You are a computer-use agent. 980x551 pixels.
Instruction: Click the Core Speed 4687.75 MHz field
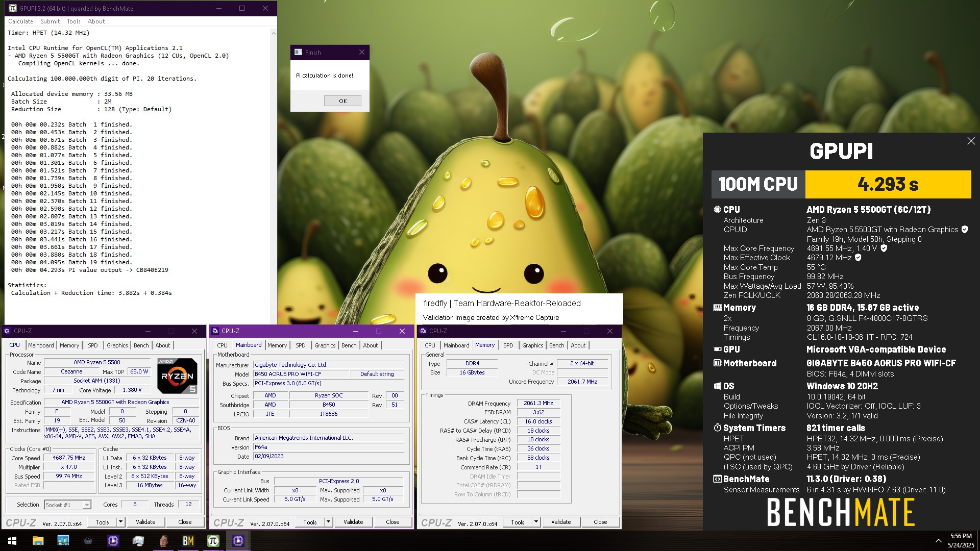[69, 458]
